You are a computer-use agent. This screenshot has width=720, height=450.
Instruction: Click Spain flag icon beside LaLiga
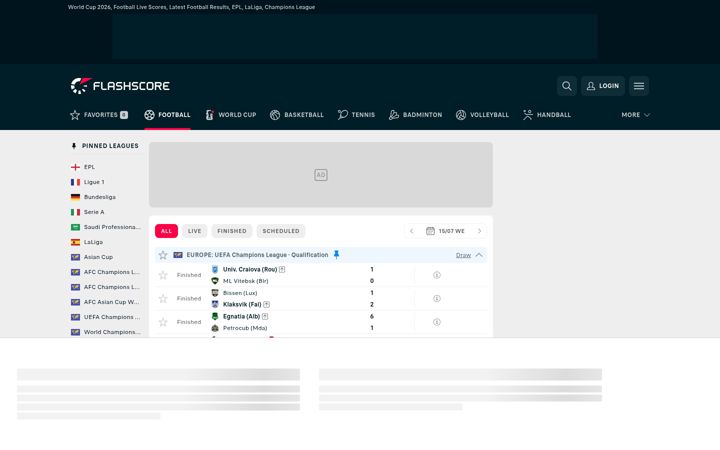[x=75, y=242]
